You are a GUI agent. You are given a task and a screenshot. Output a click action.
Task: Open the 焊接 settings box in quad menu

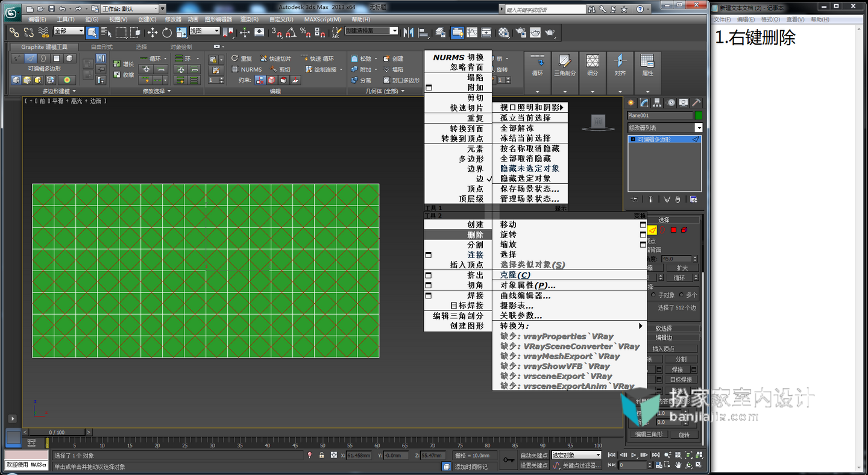429,295
